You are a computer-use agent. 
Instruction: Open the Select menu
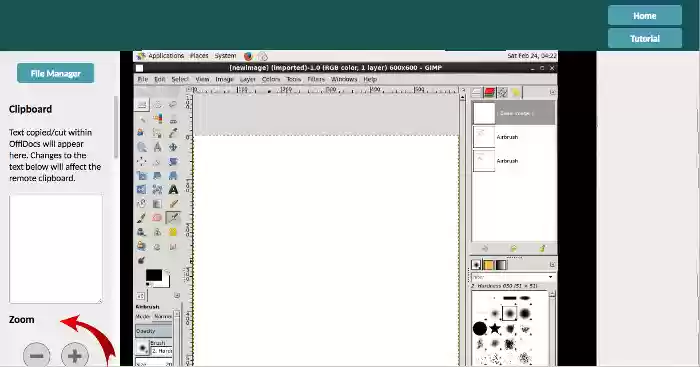pos(180,79)
